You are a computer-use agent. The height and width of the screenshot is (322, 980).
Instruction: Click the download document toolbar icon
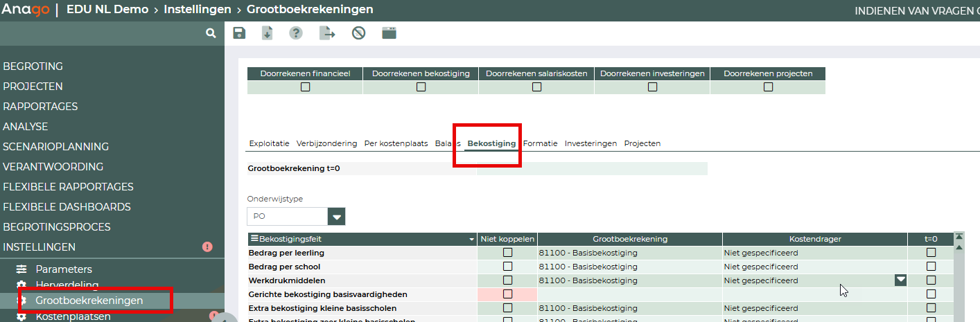point(267,33)
